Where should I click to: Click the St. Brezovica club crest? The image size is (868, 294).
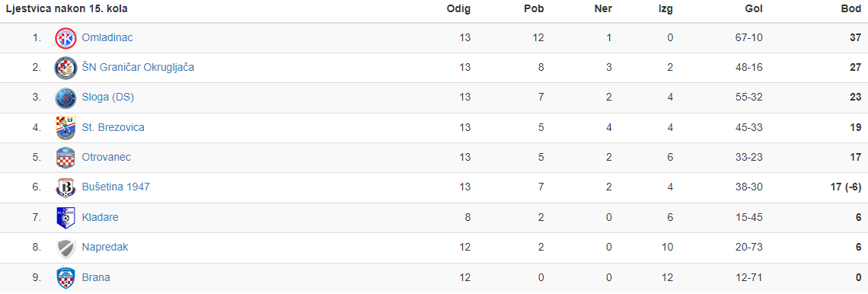pyautogui.click(x=65, y=127)
